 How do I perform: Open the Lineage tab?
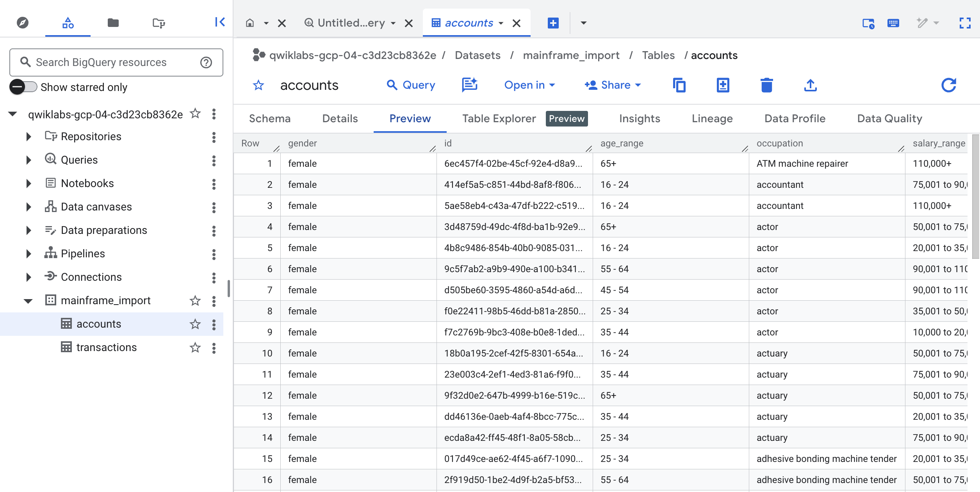tap(712, 118)
